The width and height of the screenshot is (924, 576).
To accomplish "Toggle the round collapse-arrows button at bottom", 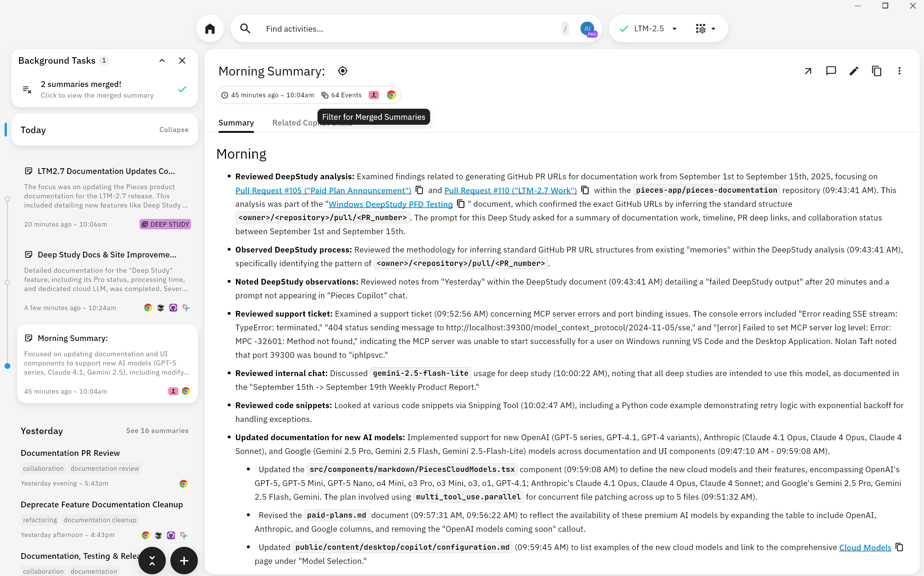I will [152, 560].
